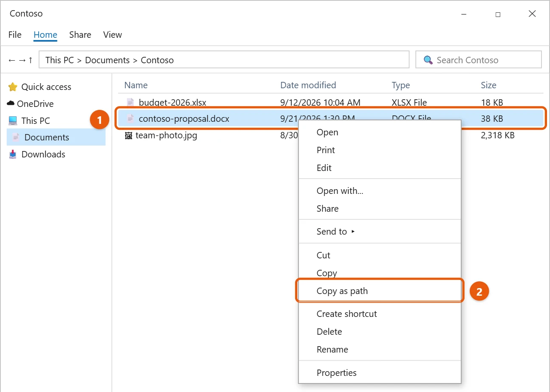Select Copy in the context menu
550x392 pixels.
pyautogui.click(x=380, y=273)
